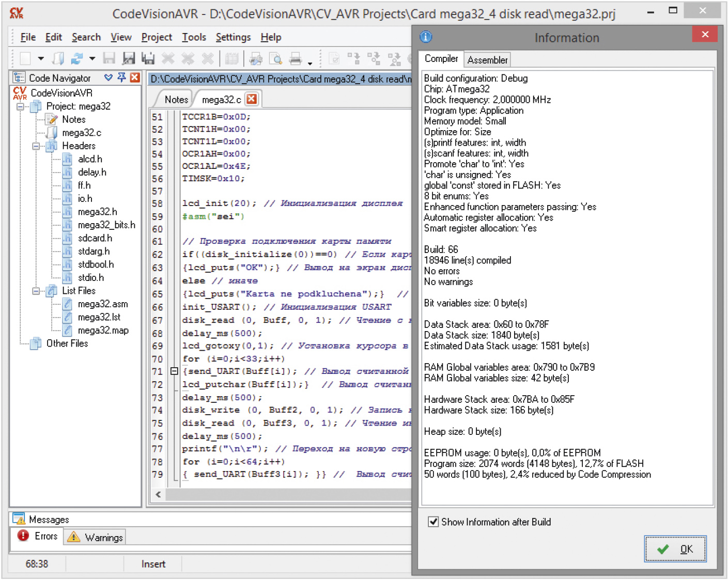
Task: Open the View menu
Action: point(121,37)
